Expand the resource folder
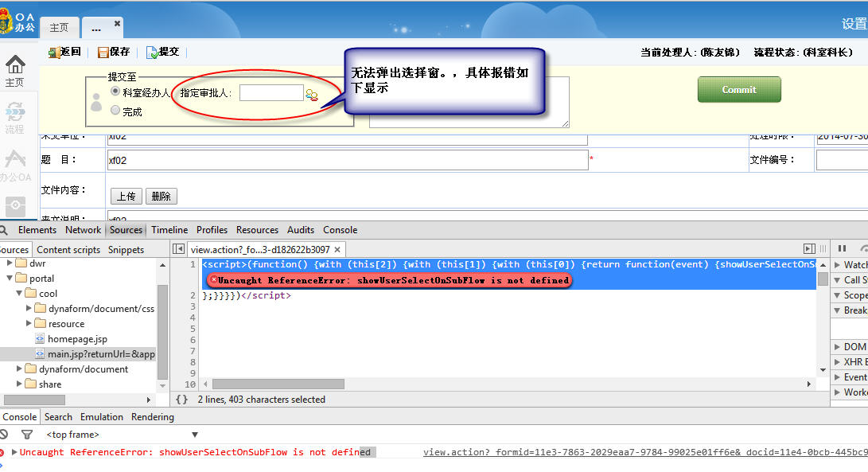The image size is (868, 472). 29,323
